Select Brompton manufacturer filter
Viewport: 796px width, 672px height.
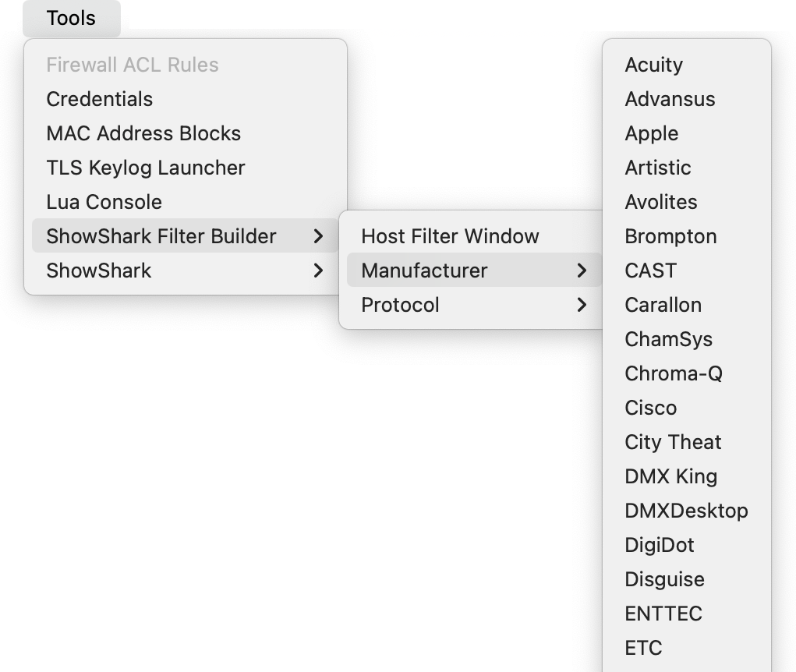click(x=670, y=236)
